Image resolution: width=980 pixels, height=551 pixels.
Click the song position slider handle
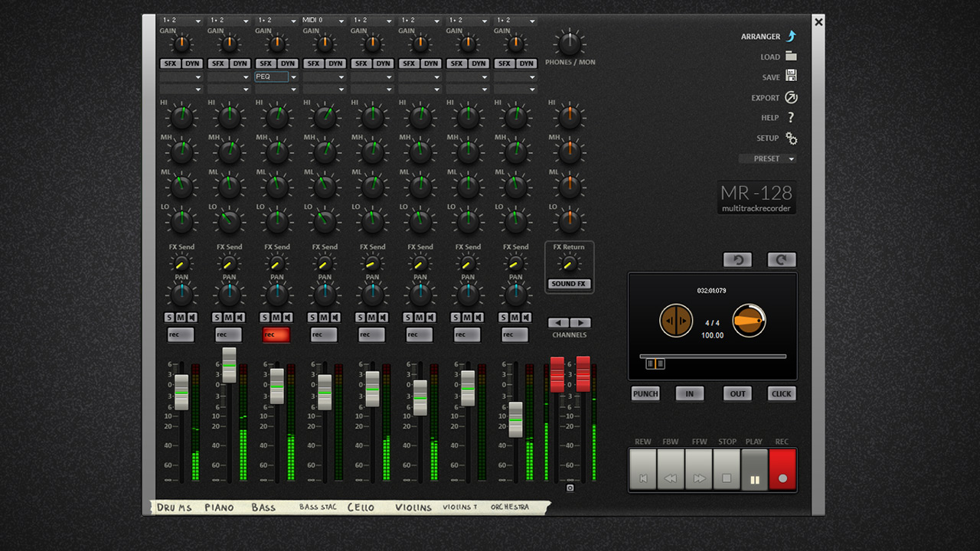coord(655,364)
